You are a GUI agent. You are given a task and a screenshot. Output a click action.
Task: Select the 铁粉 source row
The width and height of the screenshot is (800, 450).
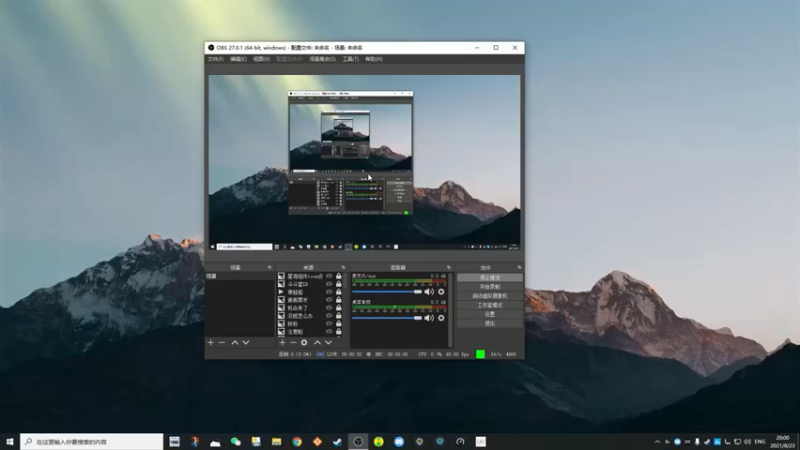coord(301,323)
